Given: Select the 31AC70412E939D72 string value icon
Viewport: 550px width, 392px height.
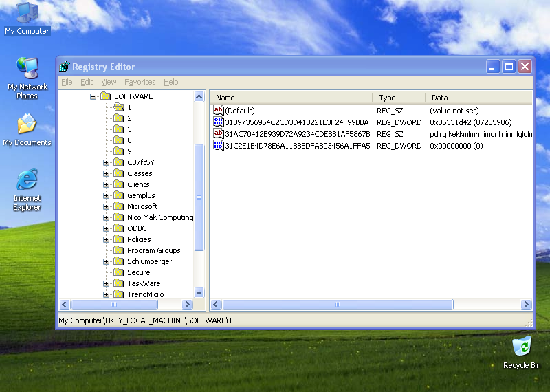Looking at the screenshot, I should (x=218, y=133).
